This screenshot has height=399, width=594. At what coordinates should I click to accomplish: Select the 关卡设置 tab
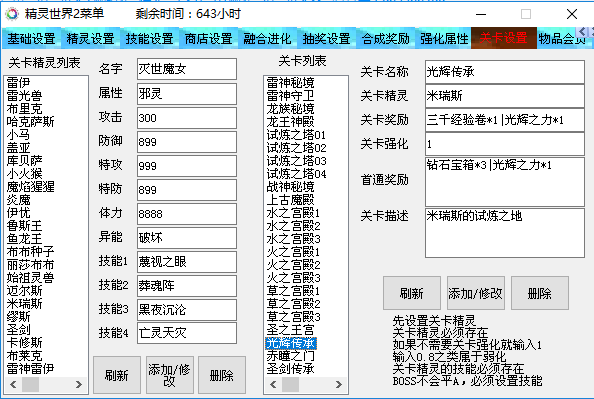[504, 38]
